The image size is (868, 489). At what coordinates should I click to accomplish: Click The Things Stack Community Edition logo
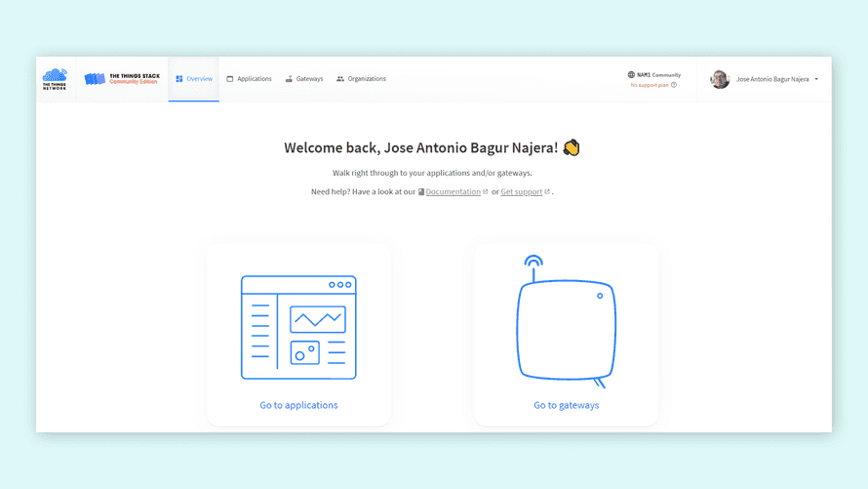122,78
